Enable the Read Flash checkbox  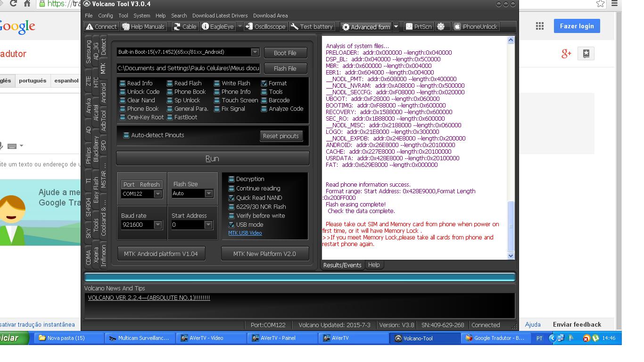coord(170,83)
